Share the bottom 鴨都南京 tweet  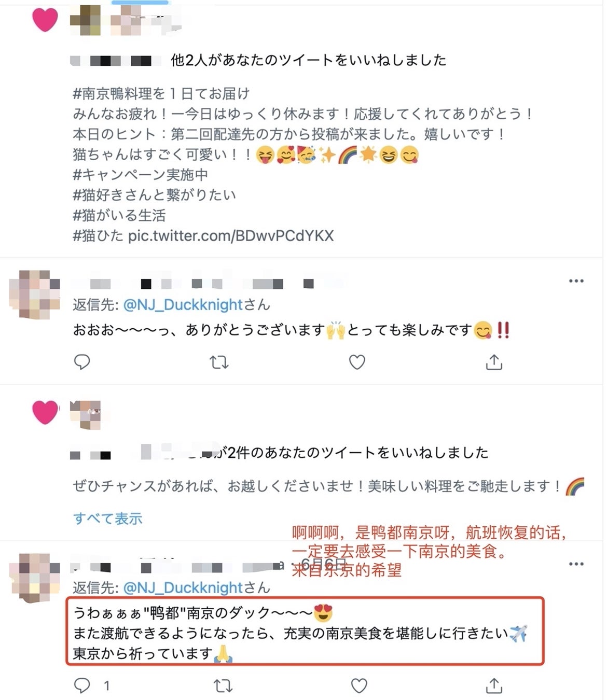494,685
